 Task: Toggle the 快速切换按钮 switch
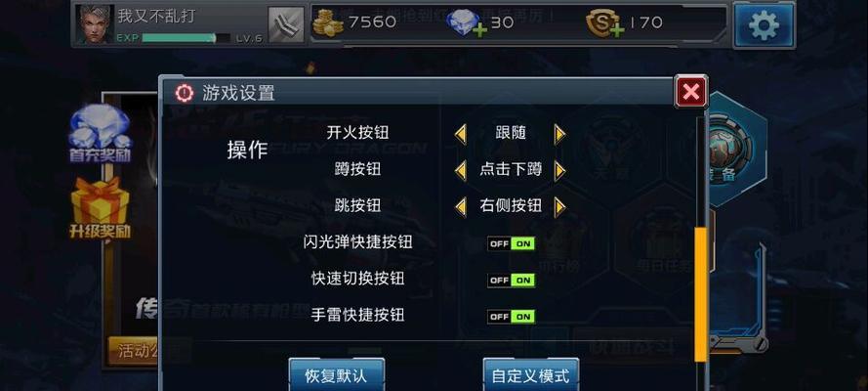tap(511, 281)
